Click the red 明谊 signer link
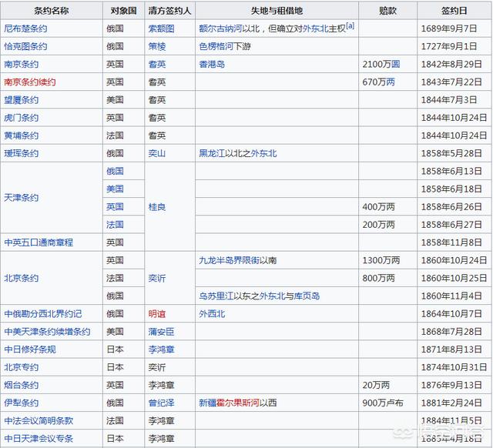493x448 pixels. [x=157, y=314]
